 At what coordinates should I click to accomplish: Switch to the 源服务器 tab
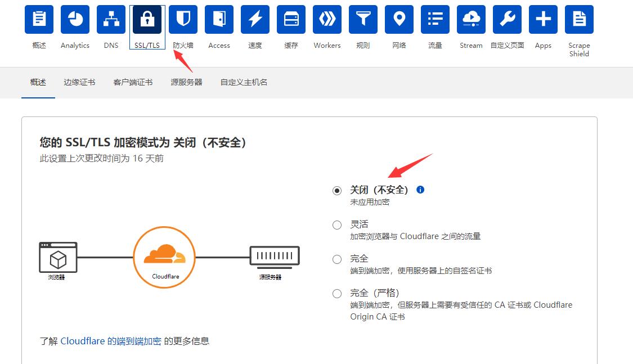pyautogui.click(x=186, y=82)
